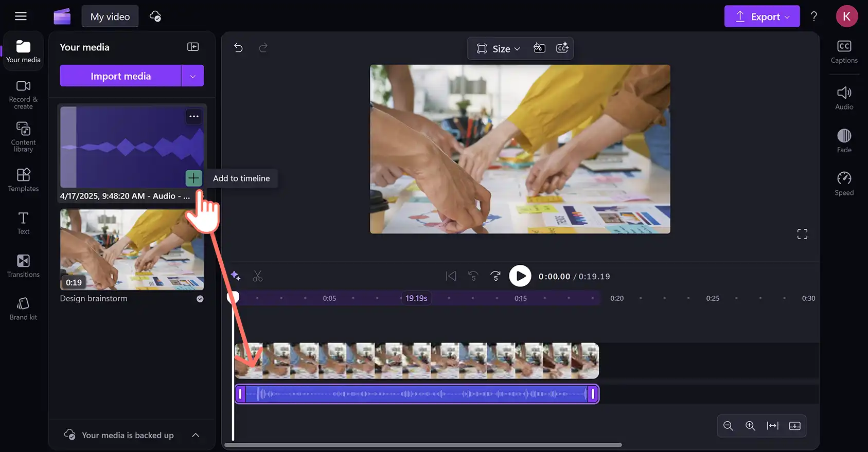Switch to the Content library tab

pyautogui.click(x=23, y=137)
